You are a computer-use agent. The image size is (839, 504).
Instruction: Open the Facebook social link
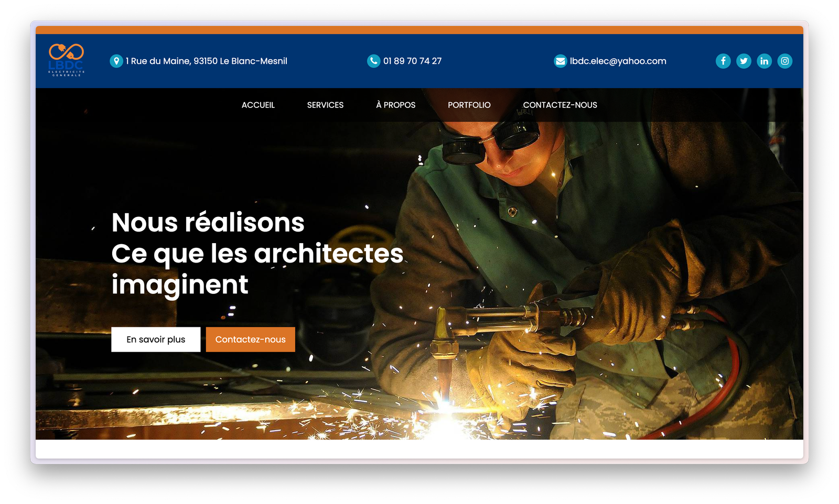[x=723, y=61]
